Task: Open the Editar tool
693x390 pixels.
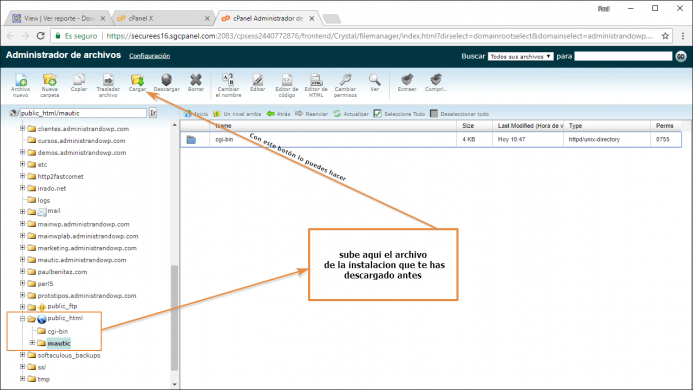Action: click(x=258, y=83)
